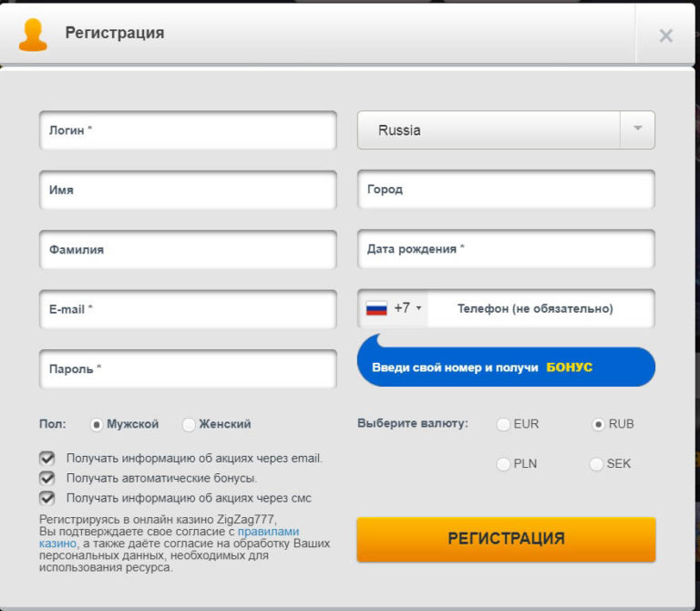The height and width of the screenshot is (611, 700).
Task: Select the Мужской gender radio button
Action: pos(97,424)
